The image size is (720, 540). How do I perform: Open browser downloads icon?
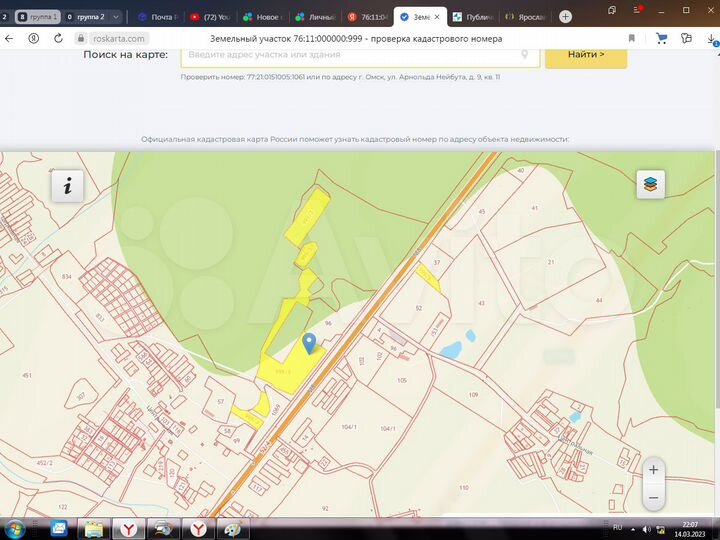(711, 38)
